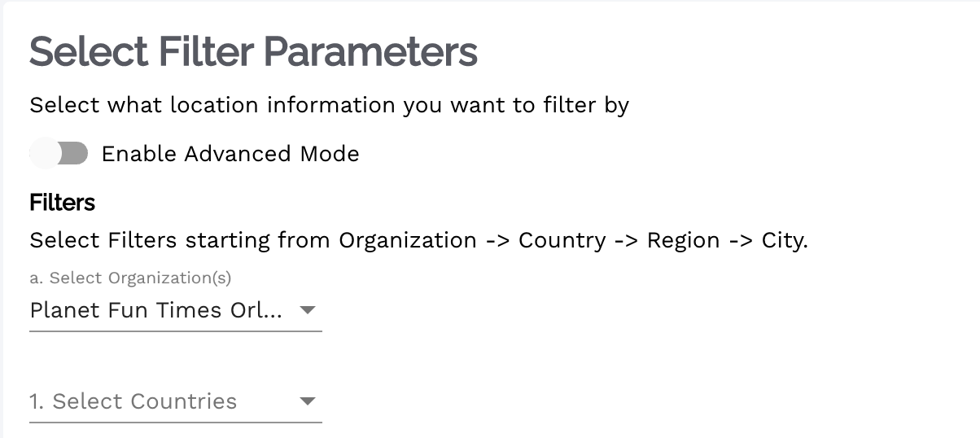Screen dimensions: 980x438
Task: Click the underline beneath the Select Countries dropdown
Action: tap(175, 422)
